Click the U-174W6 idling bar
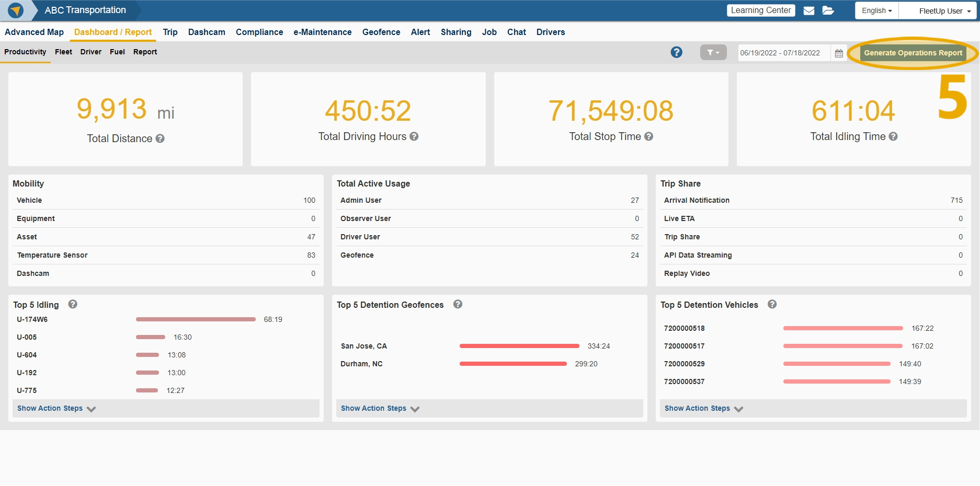 point(196,319)
